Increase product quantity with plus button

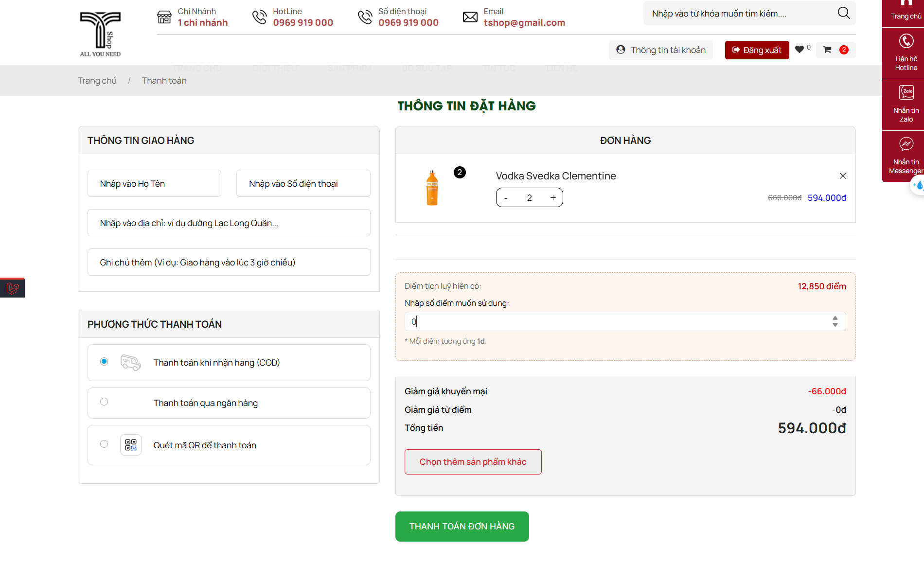553,198
